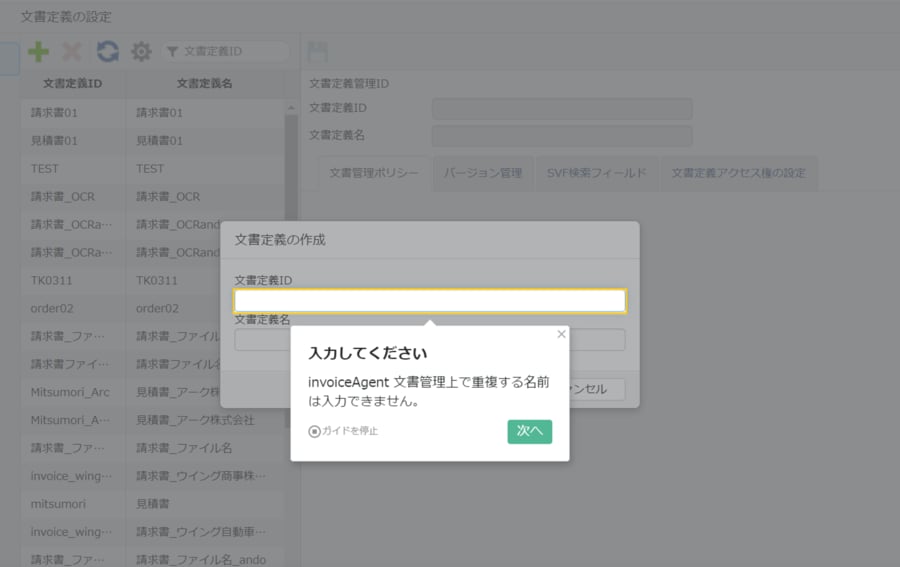Close the guide popup with the X
The width and height of the screenshot is (900, 567).
coord(561,335)
